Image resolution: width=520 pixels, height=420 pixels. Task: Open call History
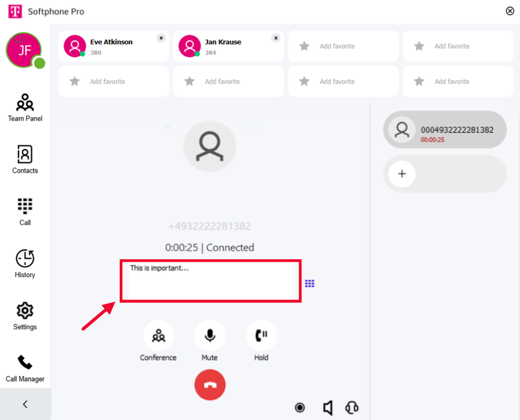pyautogui.click(x=25, y=264)
